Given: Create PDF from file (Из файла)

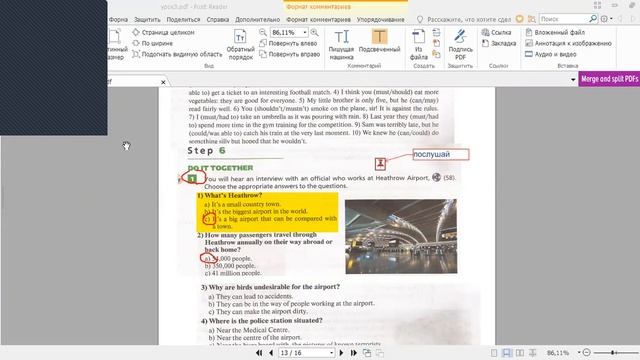Looking at the screenshot, I should pos(418,44).
